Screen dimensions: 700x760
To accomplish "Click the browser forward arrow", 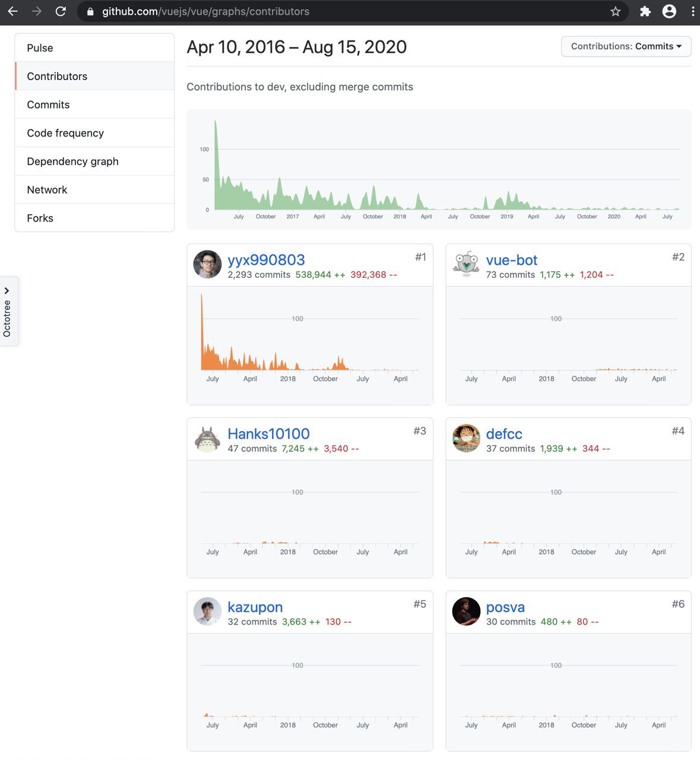I will point(37,11).
